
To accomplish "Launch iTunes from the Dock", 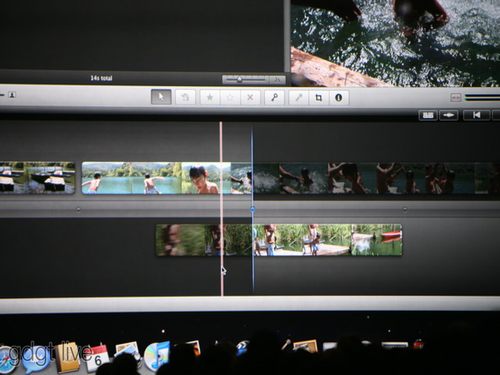I will tap(157, 356).
